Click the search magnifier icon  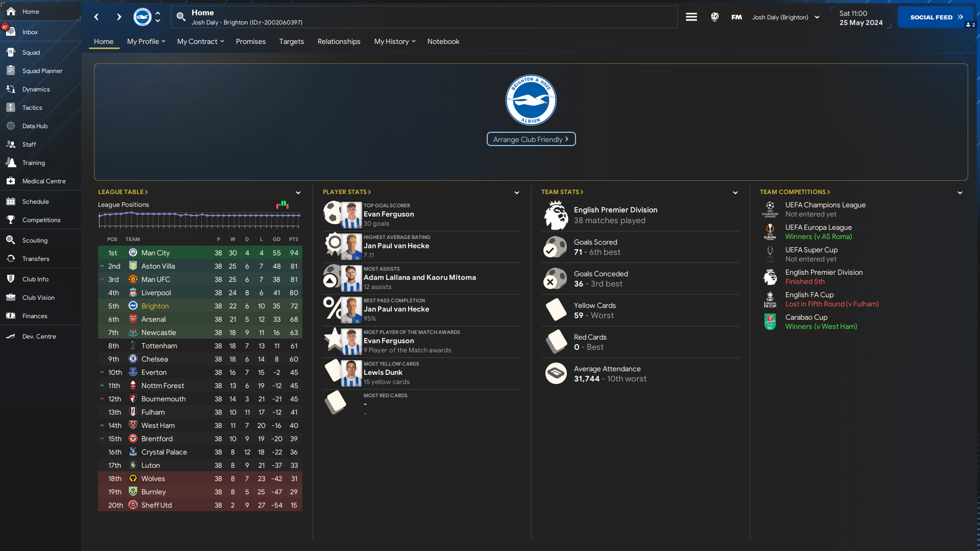click(x=181, y=17)
